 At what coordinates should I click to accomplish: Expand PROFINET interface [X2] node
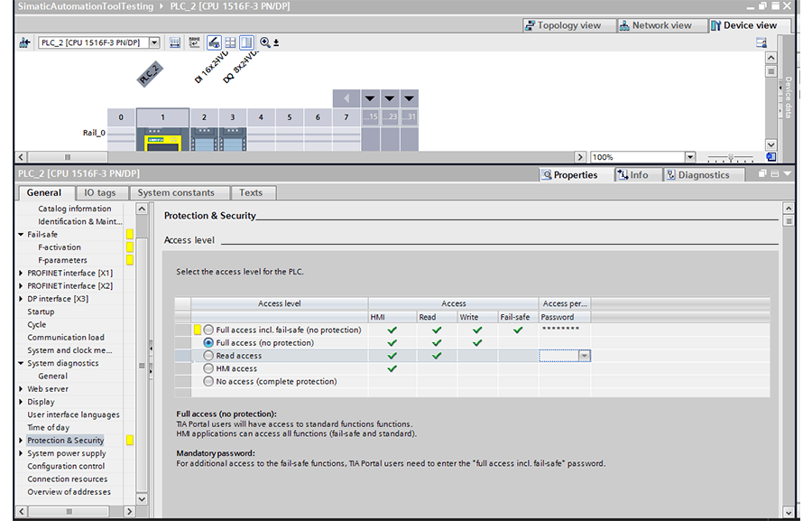pos(21,286)
